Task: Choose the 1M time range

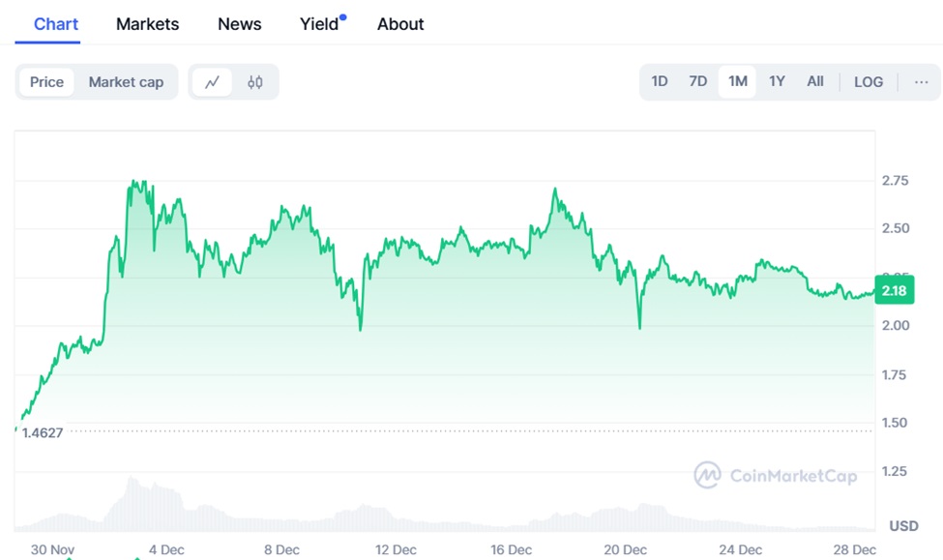Action: 738,81
